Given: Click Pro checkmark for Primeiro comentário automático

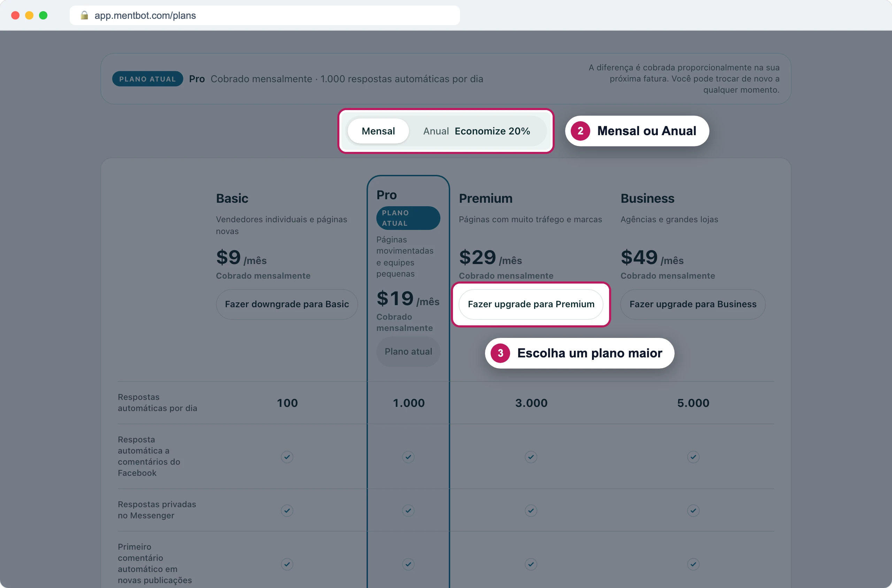Looking at the screenshot, I should [408, 564].
